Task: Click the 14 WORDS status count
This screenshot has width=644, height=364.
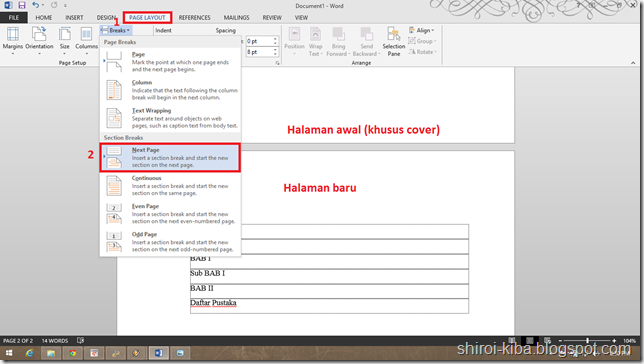Action: pyautogui.click(x=55, y=341)
